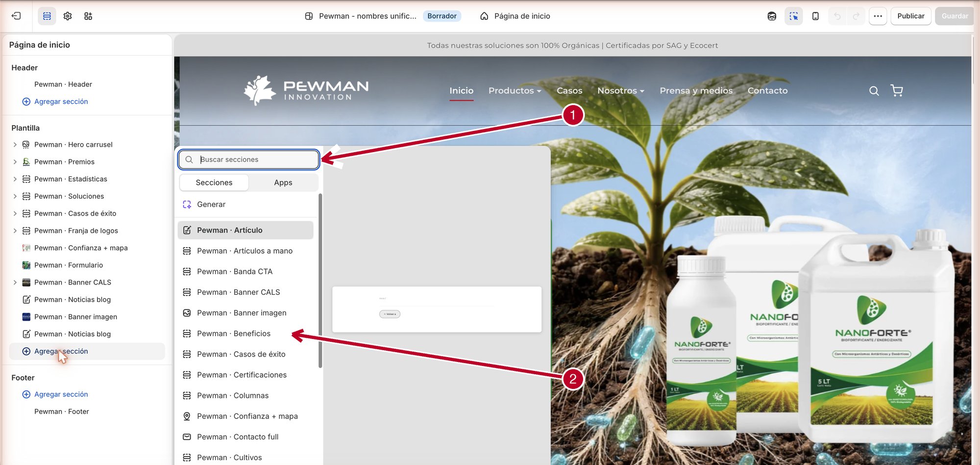Viewport: 980px width, 465px height.
Task: Click the Generar sparkle icon
Action: [x=187, y=205]
